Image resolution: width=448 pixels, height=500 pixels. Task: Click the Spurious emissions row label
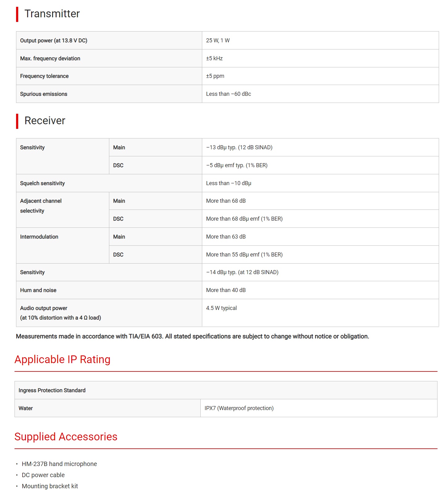[44, 94]
